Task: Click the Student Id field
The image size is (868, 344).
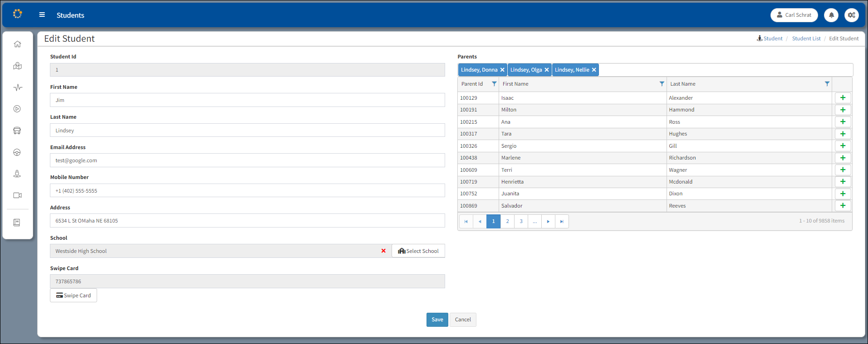Action: [247, 70]
